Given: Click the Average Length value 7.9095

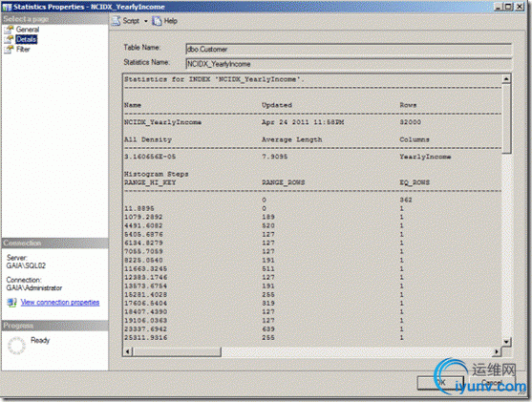Looking at the screenshot, I should (274, 157).
